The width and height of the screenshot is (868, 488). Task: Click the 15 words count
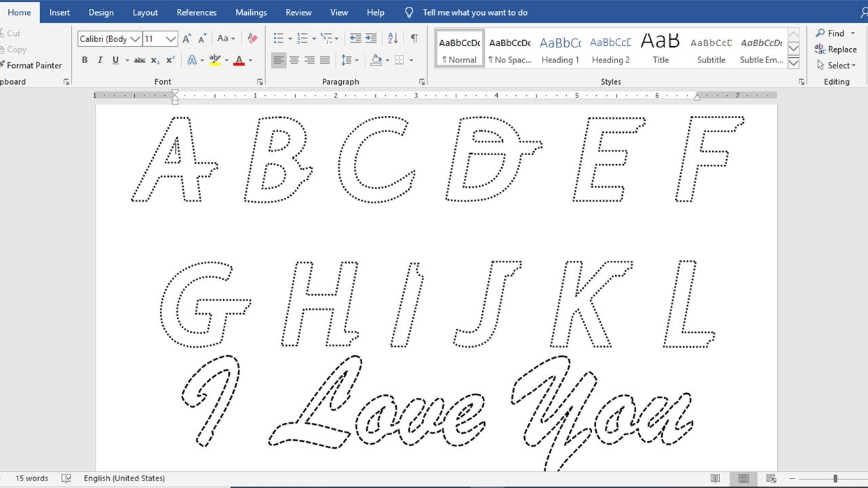pos(32,479)
